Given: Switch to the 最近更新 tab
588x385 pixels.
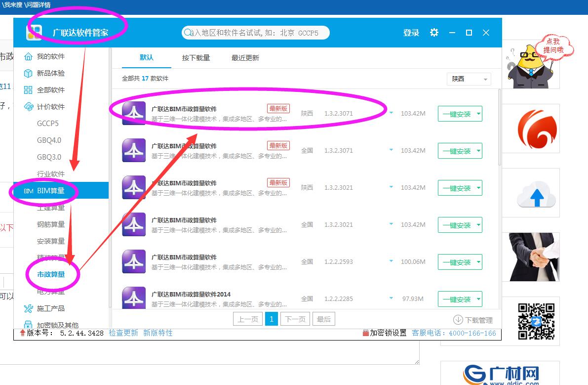Looking at the screenshot, I should [x=245, y=58].
